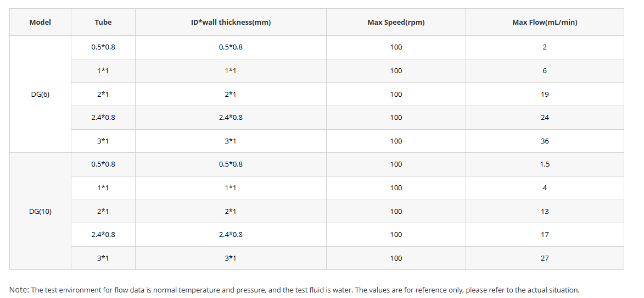Click the Tube column header
This screenshot has height=298, width=644.
(103, 23)
